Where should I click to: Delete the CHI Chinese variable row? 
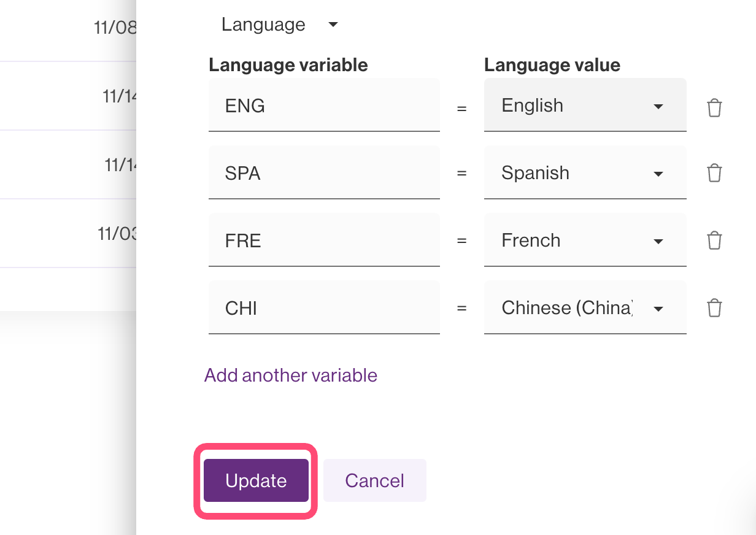point(714,307)
